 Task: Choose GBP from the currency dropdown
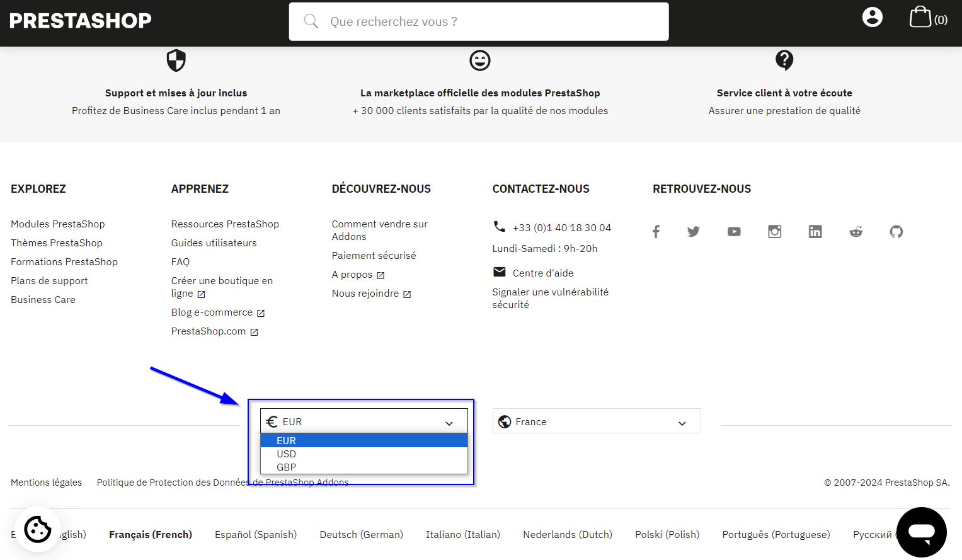[287, 467]
